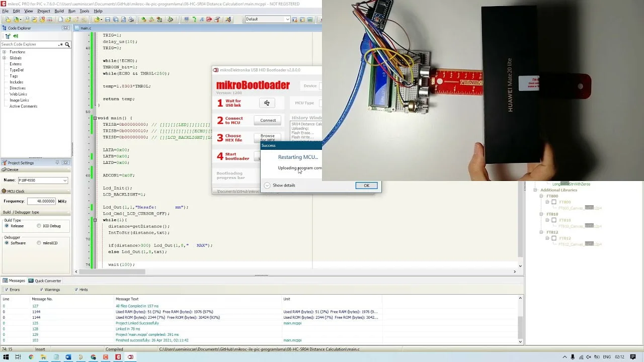Select Software debugger option
The height and width of the screenshot is (362, 644).
point(7,243)
